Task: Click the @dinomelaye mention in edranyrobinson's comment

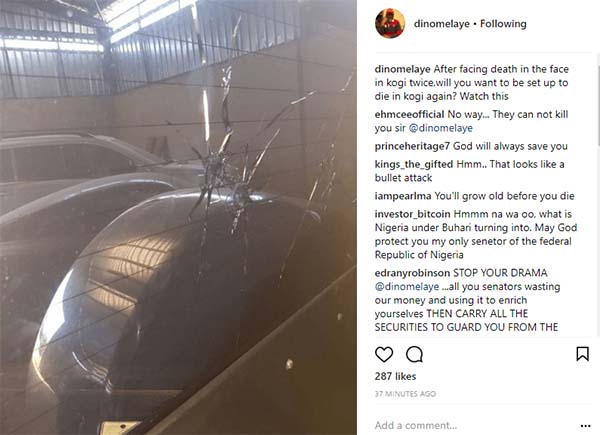Action: [x=407, y=287]
